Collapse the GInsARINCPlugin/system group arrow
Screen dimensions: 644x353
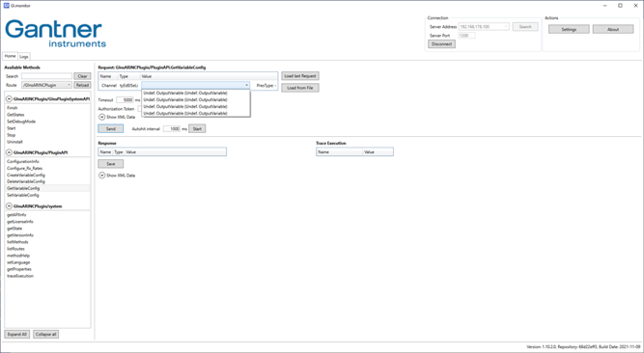[x=9, y=206]
